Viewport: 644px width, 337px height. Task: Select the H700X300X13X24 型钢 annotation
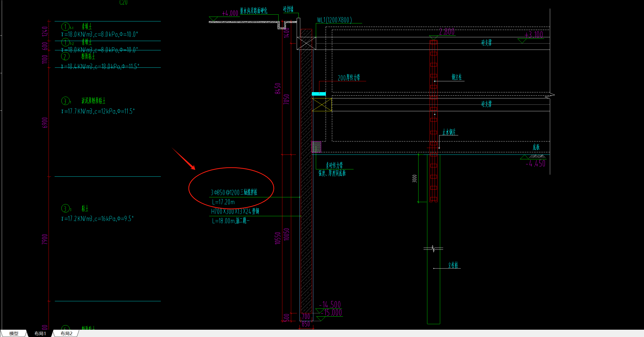[235, 211]
